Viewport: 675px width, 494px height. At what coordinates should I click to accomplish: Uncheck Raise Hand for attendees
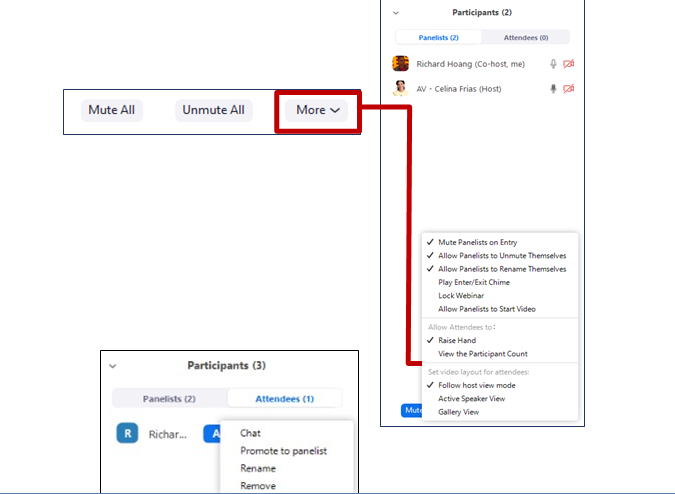456,341
